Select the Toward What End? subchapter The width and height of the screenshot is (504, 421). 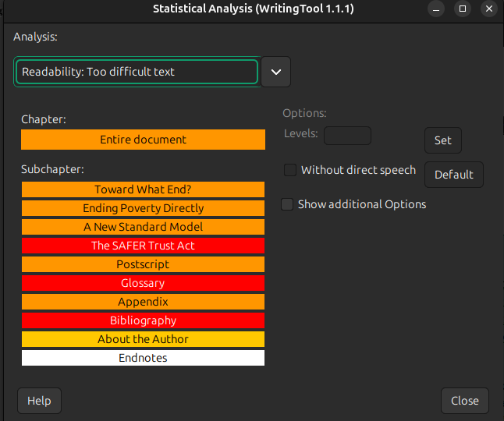point(143,189)
